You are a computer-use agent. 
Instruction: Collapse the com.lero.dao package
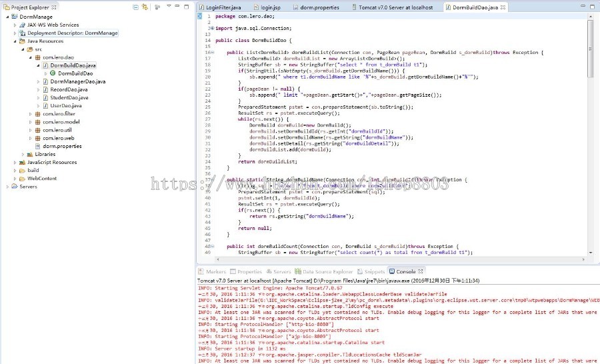30,57
